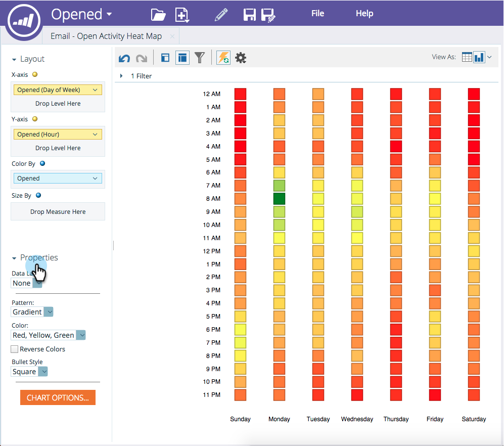Click the Saturday 11 PM square
504x446 pixels.
tap(474, 395)
